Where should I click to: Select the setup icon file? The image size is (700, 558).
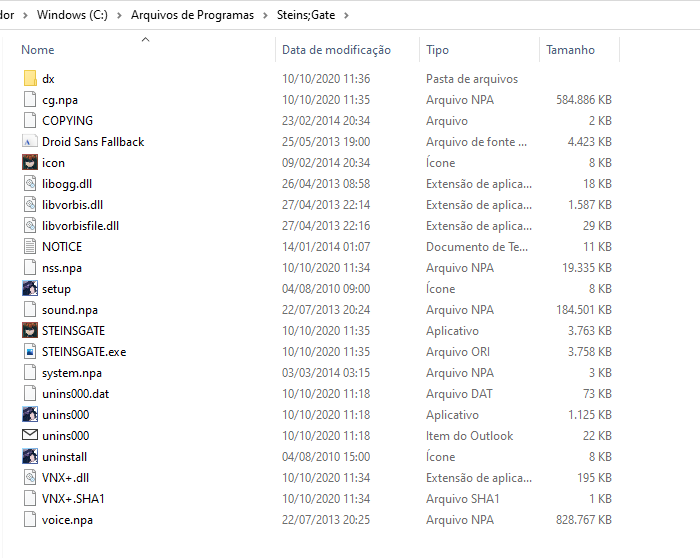(x=30, y=289)
